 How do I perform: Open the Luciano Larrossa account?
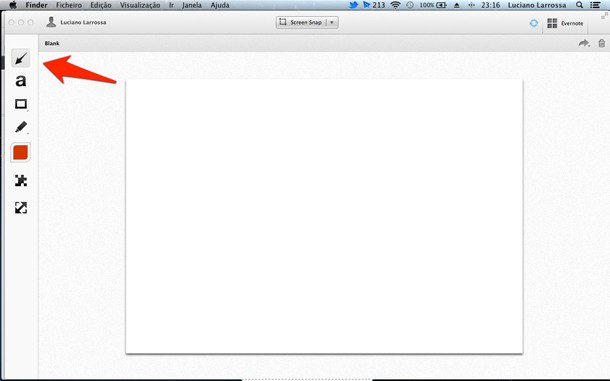tap(76, 22)
